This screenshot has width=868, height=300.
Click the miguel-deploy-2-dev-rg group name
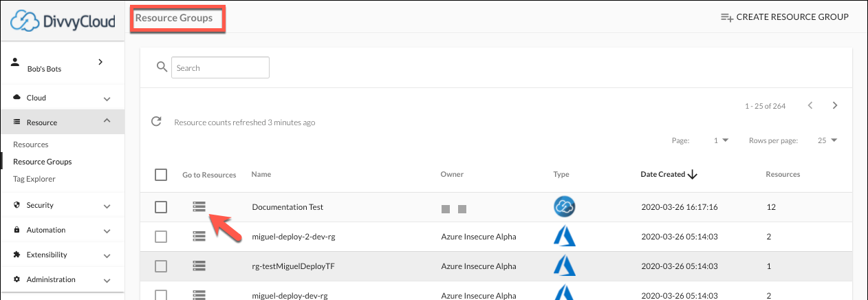pos(294,237)
